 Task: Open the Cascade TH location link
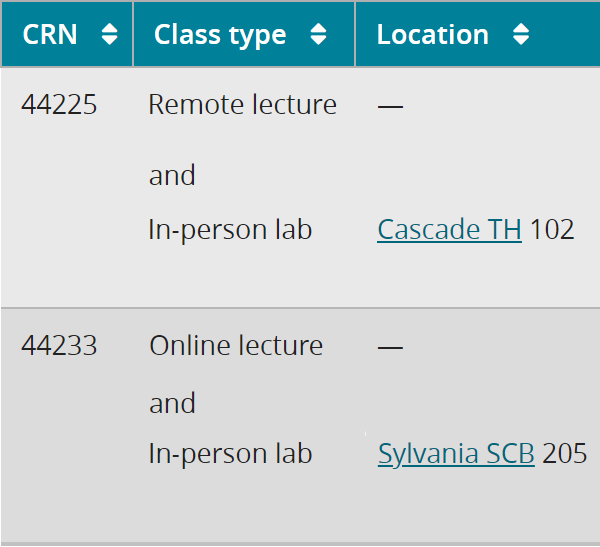(449, 230)
